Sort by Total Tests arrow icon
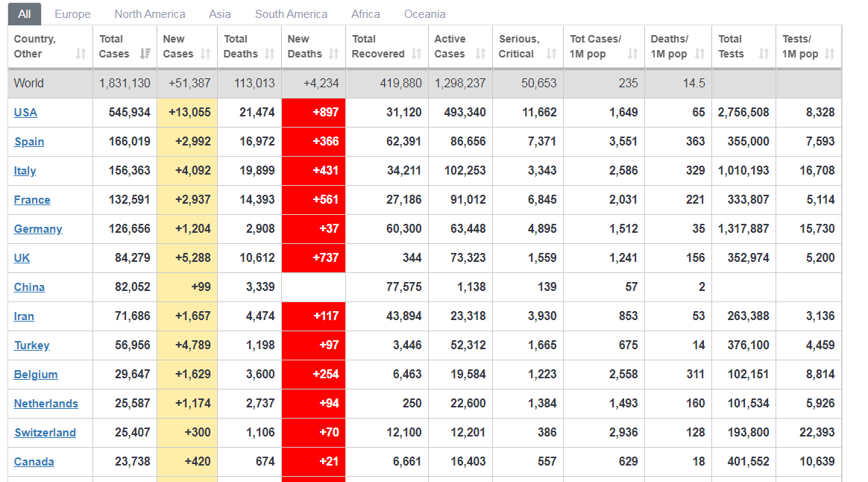The image size is (868, 482). (764, 54)
